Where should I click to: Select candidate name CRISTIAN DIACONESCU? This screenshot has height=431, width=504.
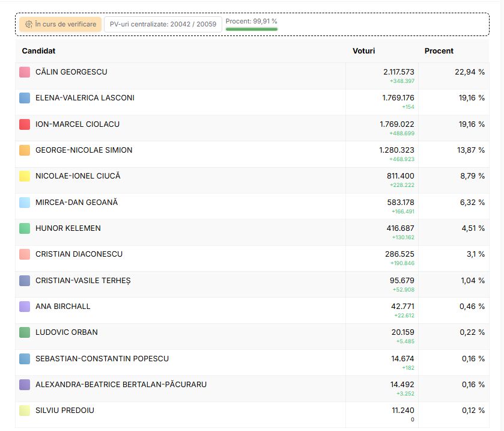point(79,254)
